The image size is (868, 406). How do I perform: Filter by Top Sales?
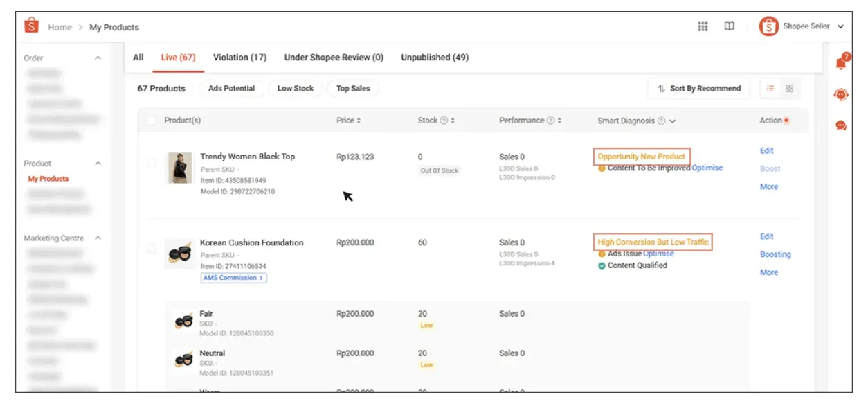353,89
